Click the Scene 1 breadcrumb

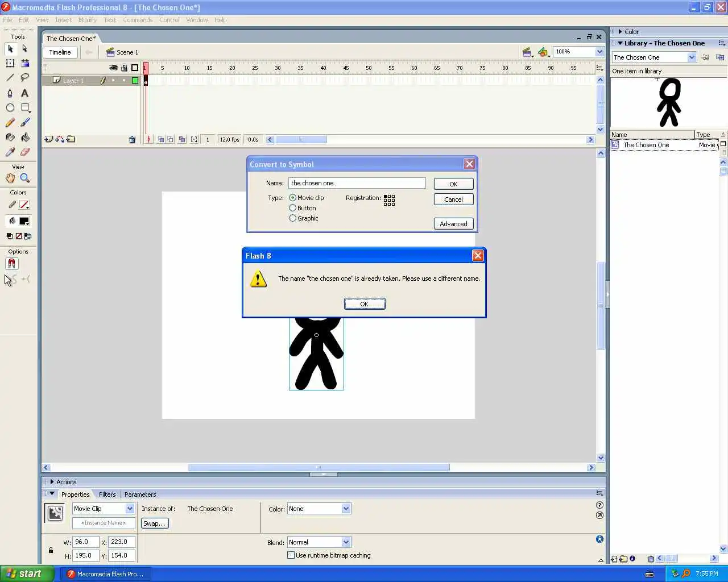[x=122, y=52]
